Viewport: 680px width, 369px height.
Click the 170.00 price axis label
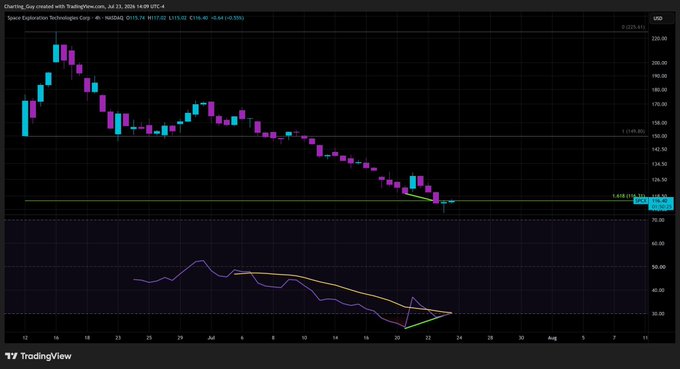click(659, 104)
